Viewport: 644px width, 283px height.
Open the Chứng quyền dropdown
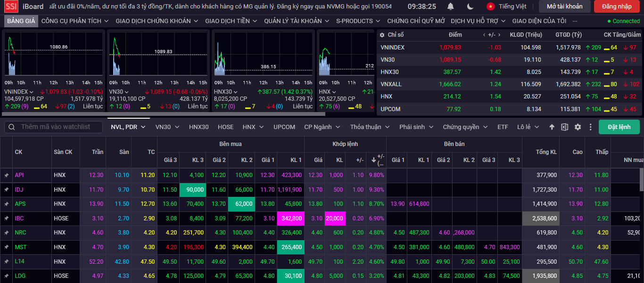pos(464,127)
